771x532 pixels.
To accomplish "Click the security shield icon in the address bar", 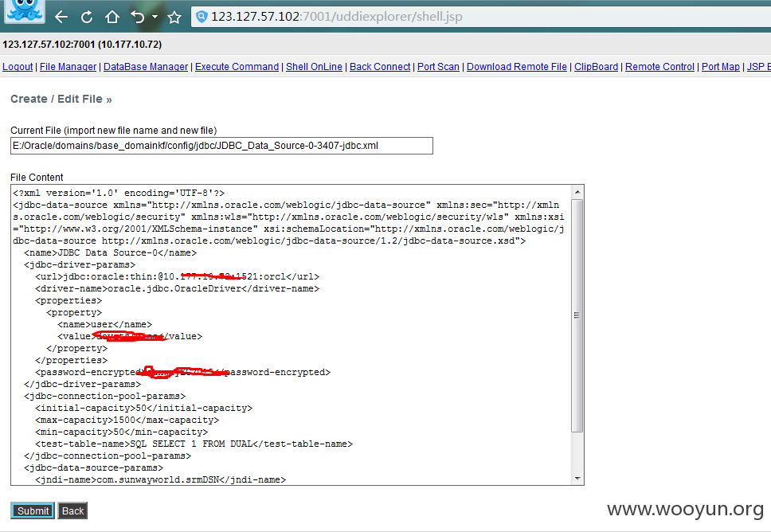I will 201,17.
